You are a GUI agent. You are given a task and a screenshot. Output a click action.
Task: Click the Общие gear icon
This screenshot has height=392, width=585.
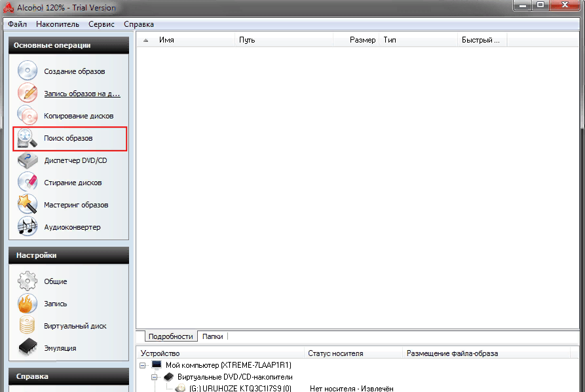click(28, 281)
